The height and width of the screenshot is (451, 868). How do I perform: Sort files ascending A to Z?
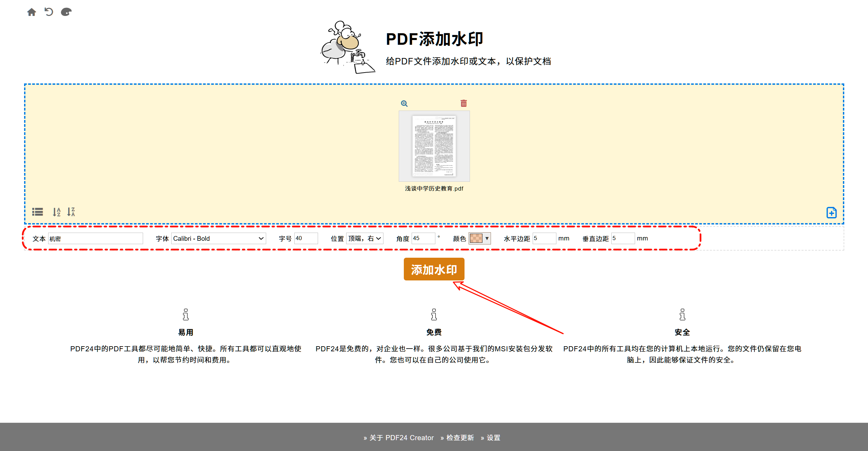pos(57,212)
